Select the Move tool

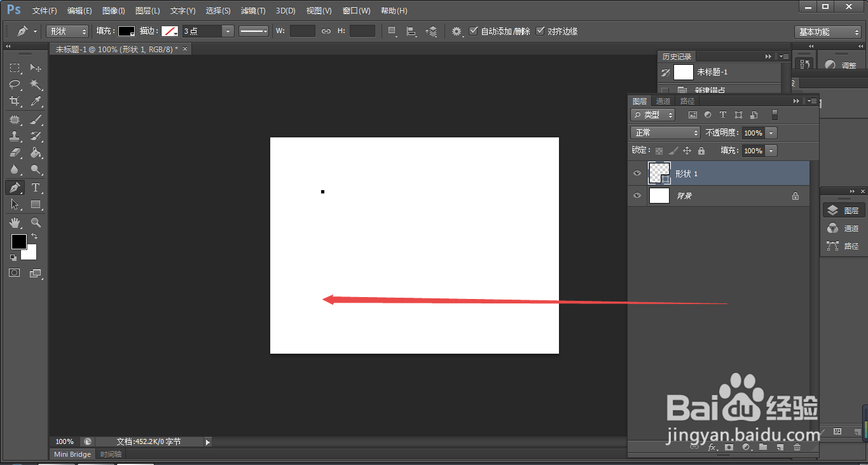(36, 68)
